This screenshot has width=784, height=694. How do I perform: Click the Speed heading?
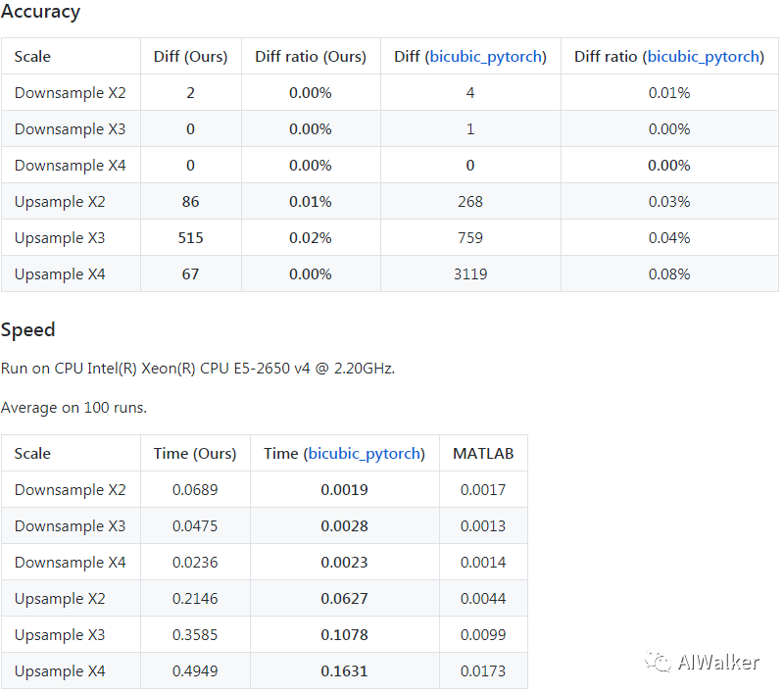(x=28, y=330)
